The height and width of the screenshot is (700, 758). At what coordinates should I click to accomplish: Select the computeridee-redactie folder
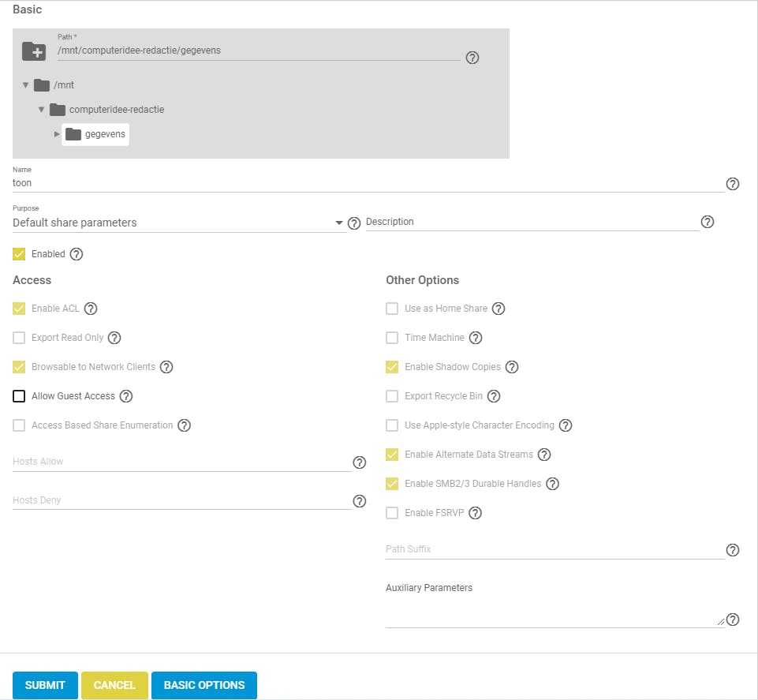click(116, 110)
